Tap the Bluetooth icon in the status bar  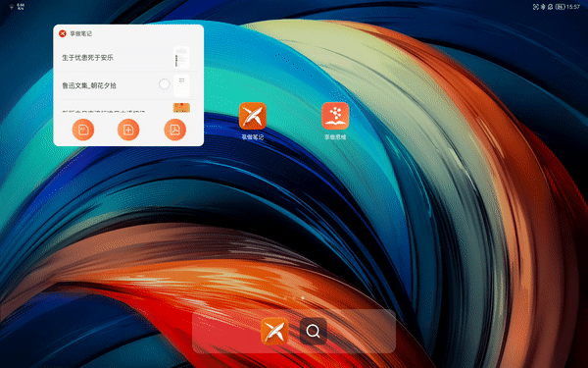pyautogui.click(x=543, y=7)
